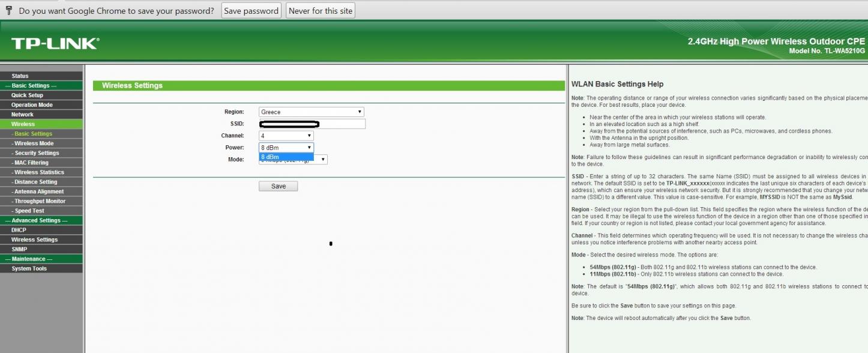This screenshot has height=353, width=868.
Task: Open Security Settings submenu
Action: pyautogui.click(x=37, y=153)
